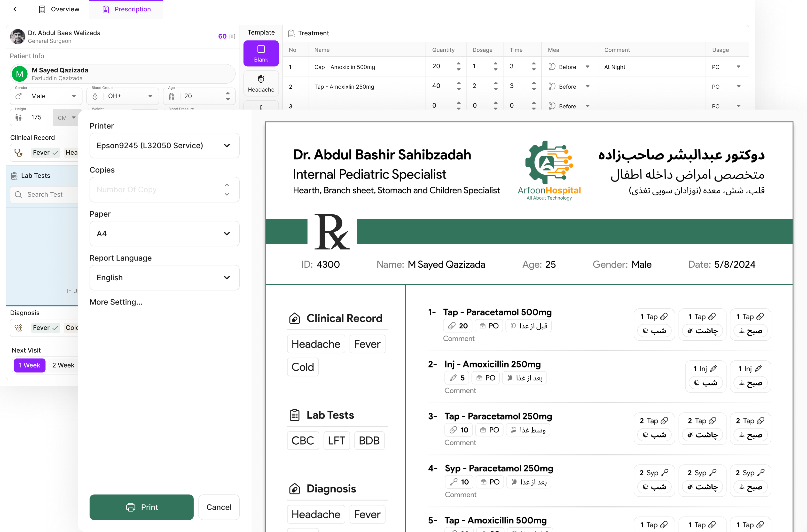Click the Lab Tests clipboard icon
Viewport: 807px width, 532px height.
[15, 176]
